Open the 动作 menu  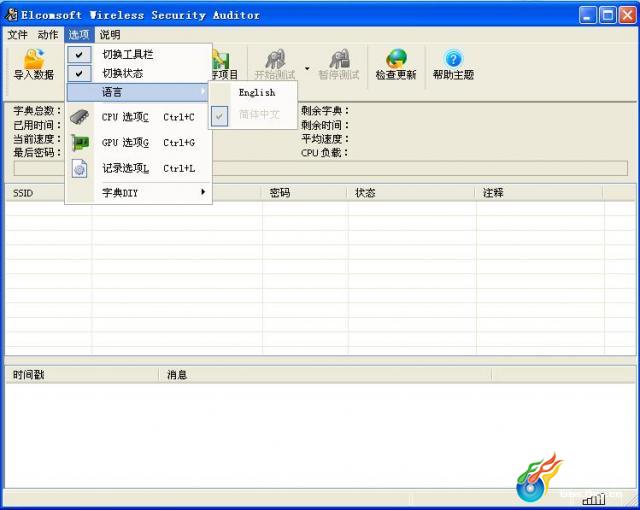tap(48, 35)
